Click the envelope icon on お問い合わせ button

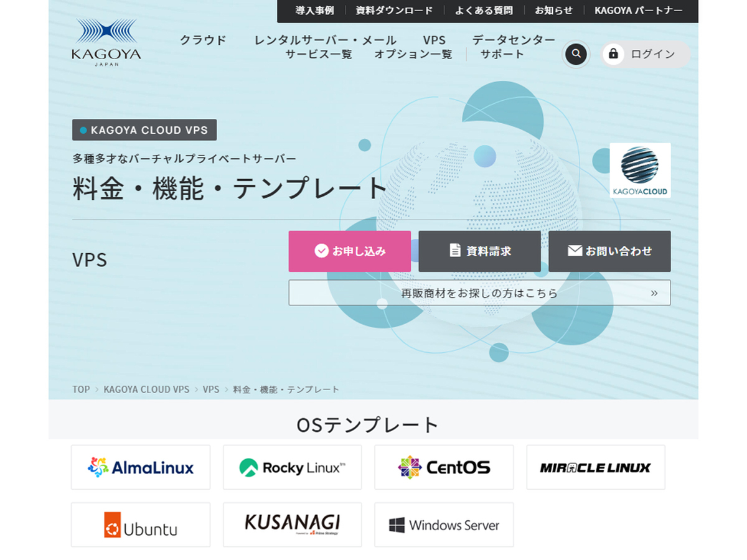pyautogui.click(x=575, y=251)
